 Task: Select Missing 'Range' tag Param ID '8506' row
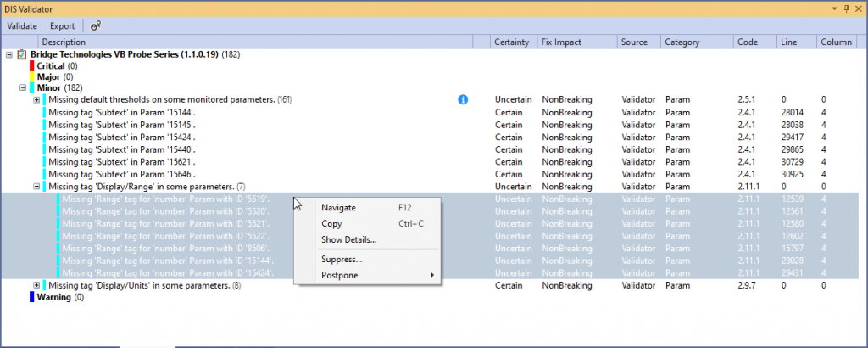click(430, 248)
